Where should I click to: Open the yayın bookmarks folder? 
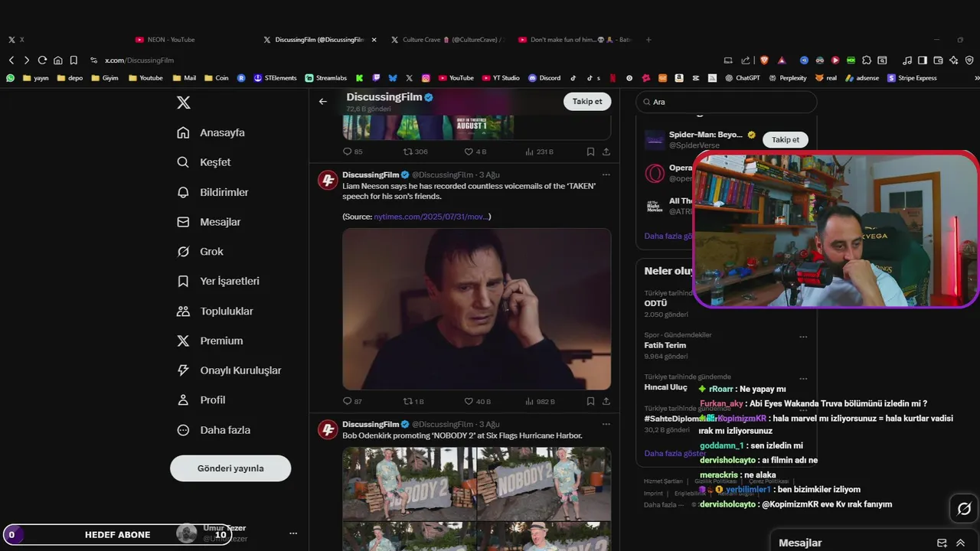[x=36, y=78]
